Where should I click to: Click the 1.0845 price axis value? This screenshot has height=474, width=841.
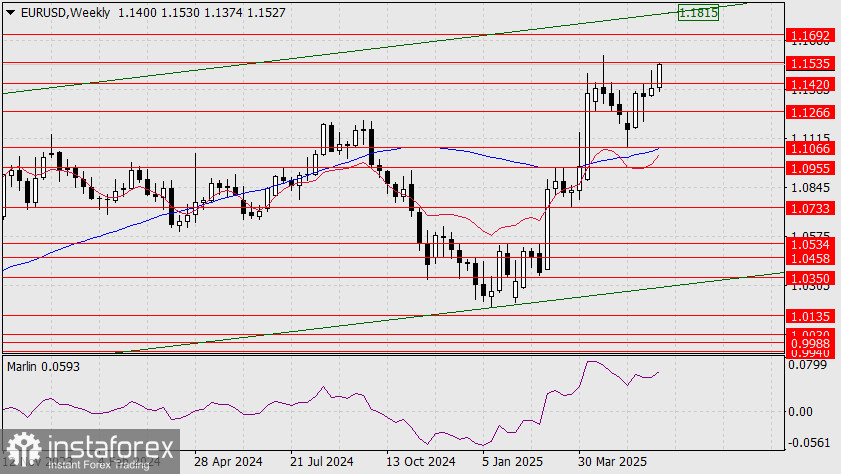810,188
